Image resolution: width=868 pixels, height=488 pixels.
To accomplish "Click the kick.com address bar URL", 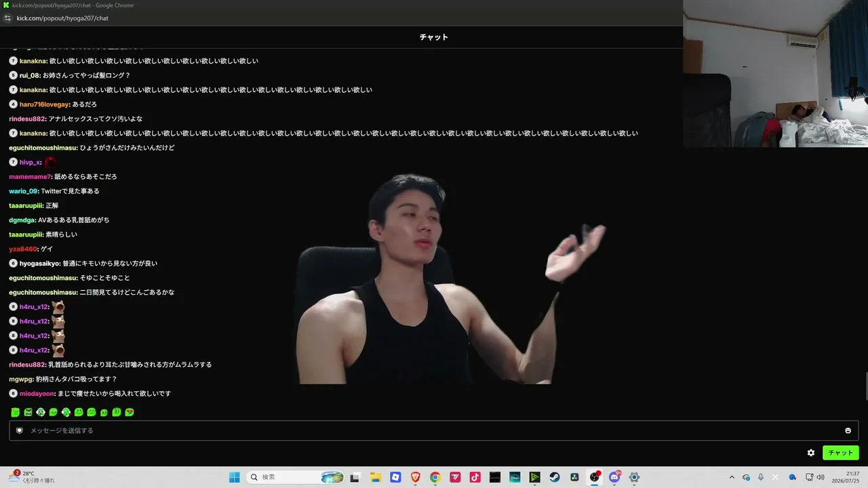I will click(62, 18).
